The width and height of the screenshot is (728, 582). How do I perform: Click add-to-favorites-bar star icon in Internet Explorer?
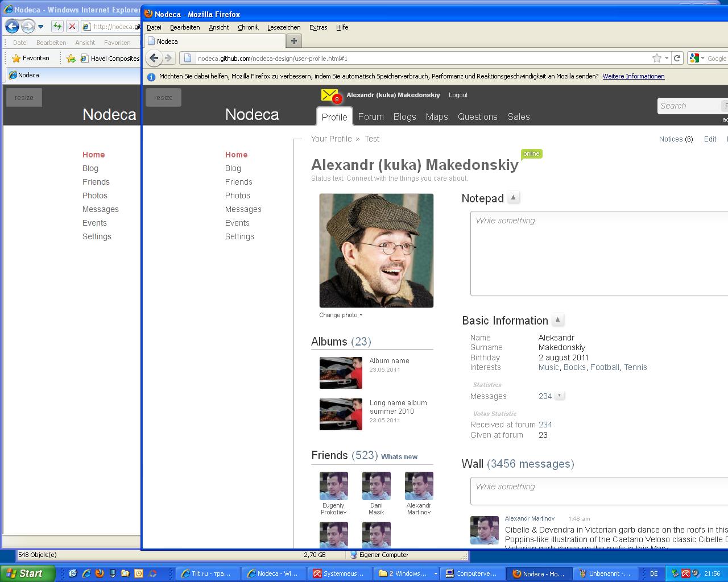[71, 58]
